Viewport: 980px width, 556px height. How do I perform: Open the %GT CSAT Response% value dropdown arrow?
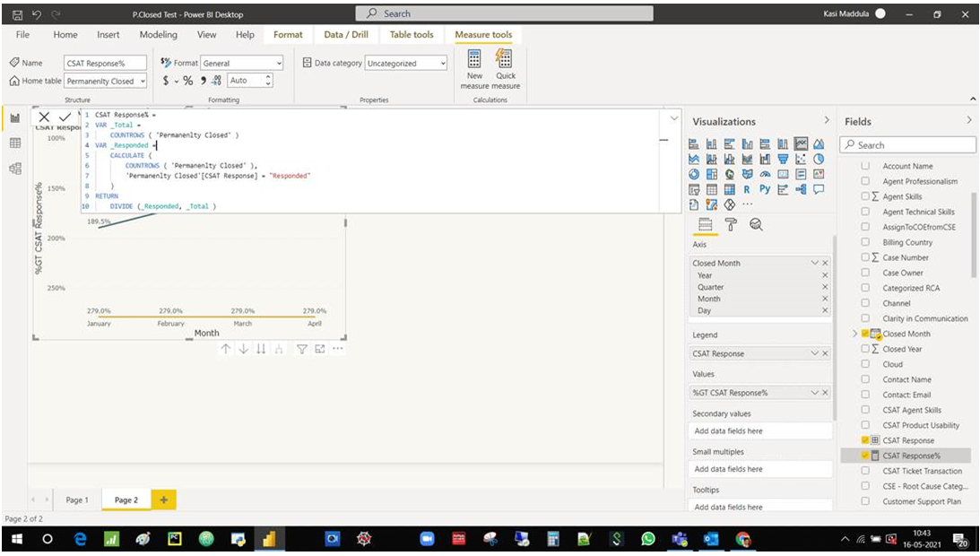coord(814,393)
